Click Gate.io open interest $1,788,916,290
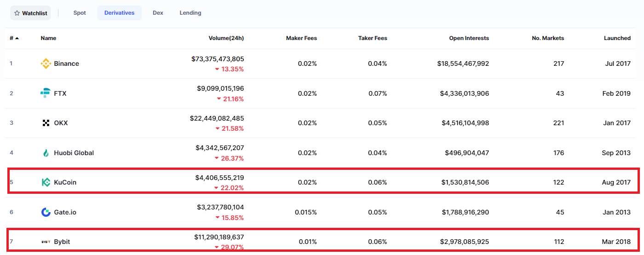The image size is (644, 255). click(465, 212)
